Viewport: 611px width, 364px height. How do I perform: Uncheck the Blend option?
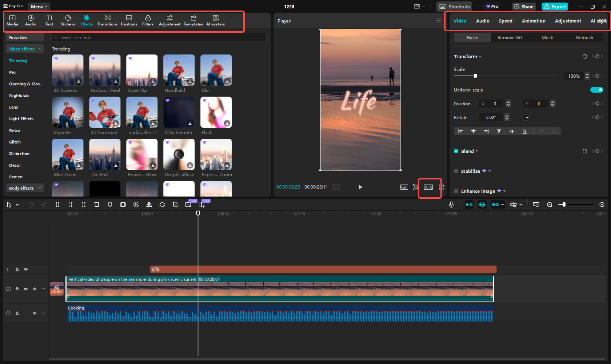click(456, 151)
